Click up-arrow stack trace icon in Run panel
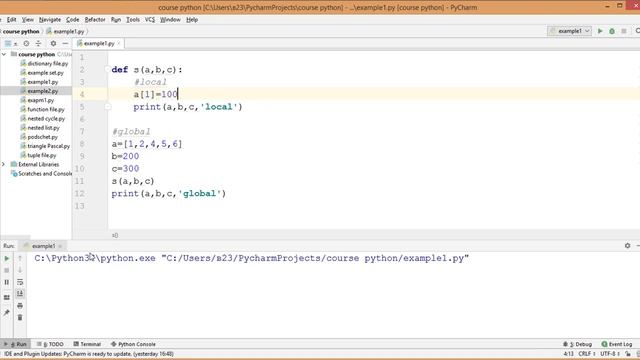This screenshot has height=360, width=640. 20,258
